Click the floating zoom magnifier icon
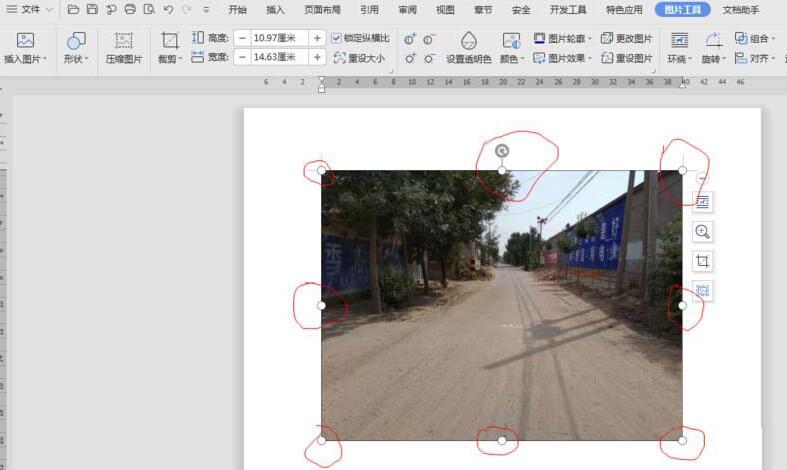This screenshot has width=787, height=470. point(702,231)
